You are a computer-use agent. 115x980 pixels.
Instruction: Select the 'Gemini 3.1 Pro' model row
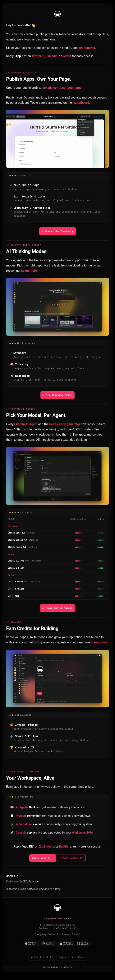(x=58, y=561)
